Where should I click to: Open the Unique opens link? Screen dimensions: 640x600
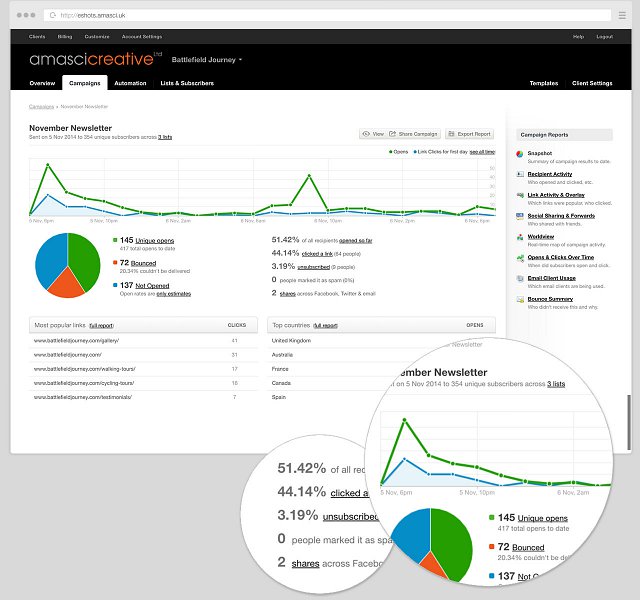(x=155, y=241)
